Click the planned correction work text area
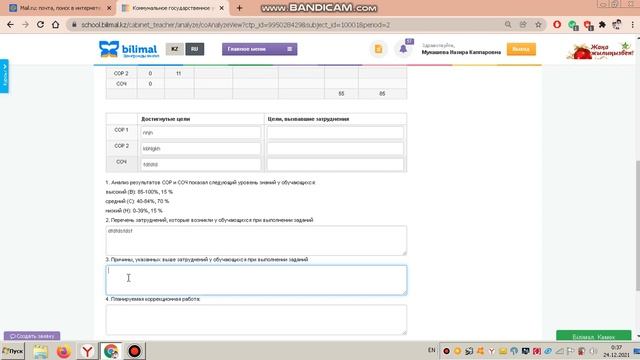The height and width of the screenshot is (360, 640). coord(256,320)
